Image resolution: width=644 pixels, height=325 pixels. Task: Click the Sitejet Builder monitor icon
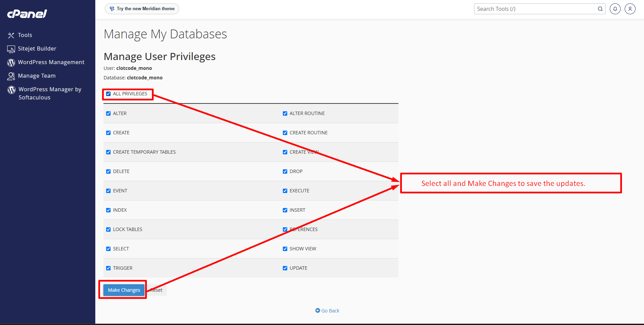(11, 49)
